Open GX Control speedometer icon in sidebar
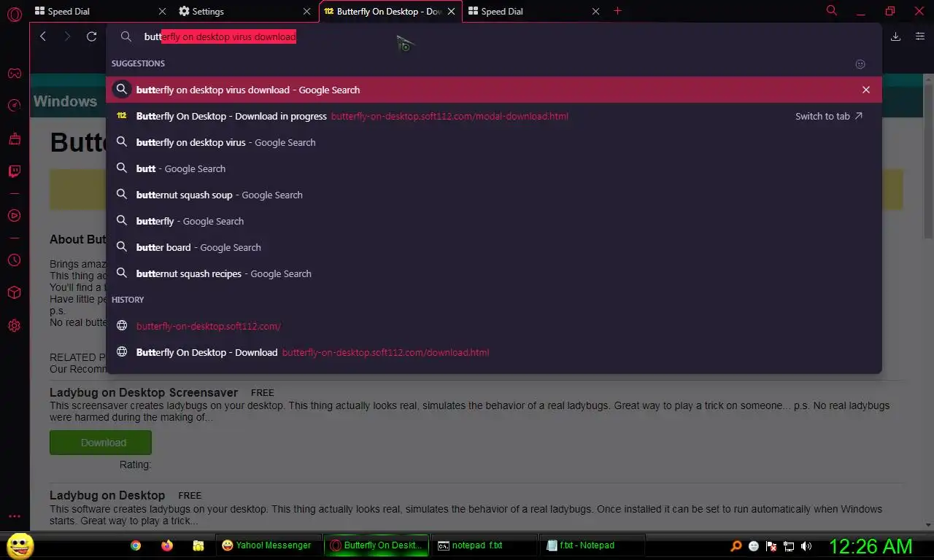Viewport: 934px width, 560px height. (x=14, y=106)
